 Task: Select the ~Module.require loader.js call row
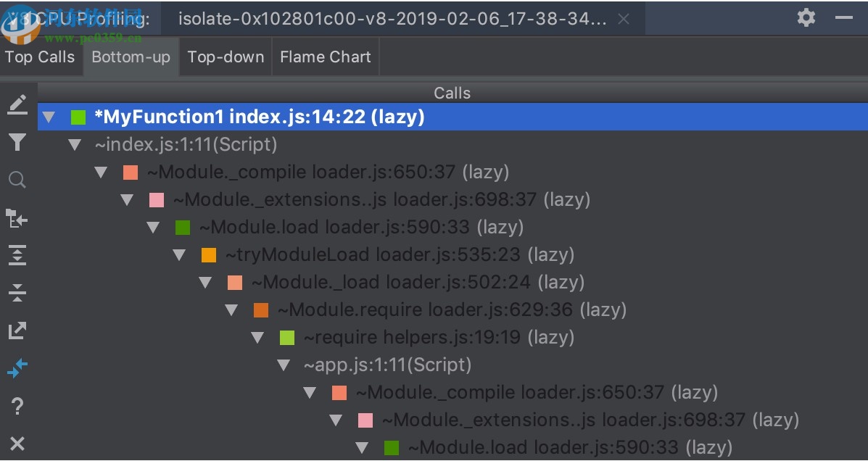click(450, 310)
